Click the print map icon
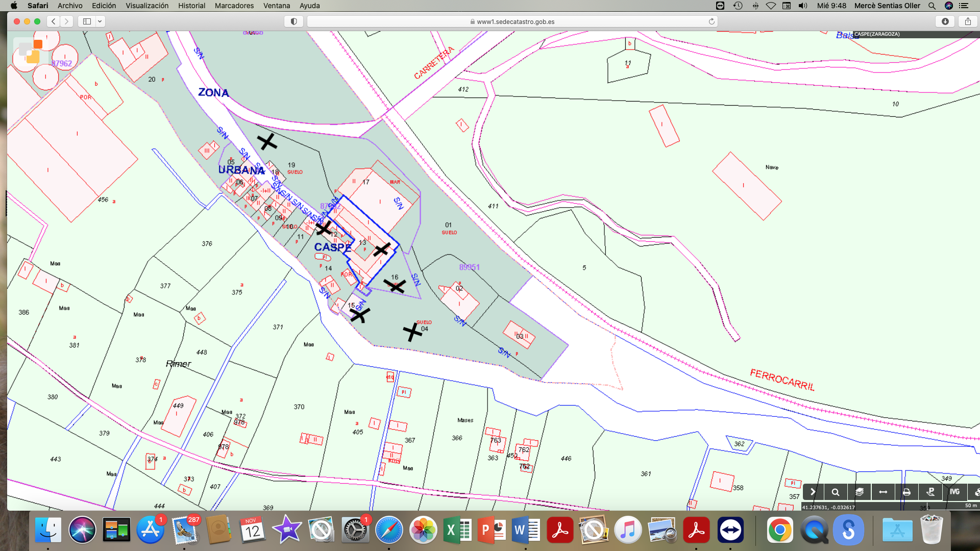This screenshot has height=551, width=980. (x=906, y=492)
